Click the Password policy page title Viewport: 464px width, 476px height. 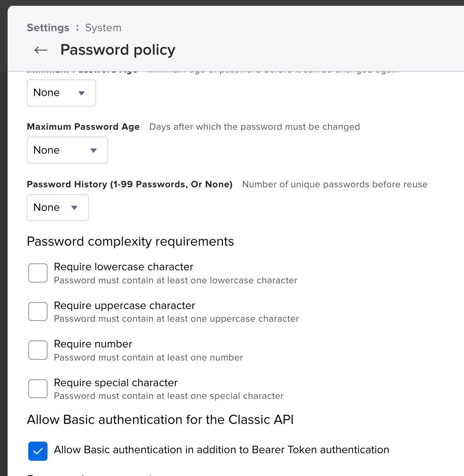click(x=118, y=50)
